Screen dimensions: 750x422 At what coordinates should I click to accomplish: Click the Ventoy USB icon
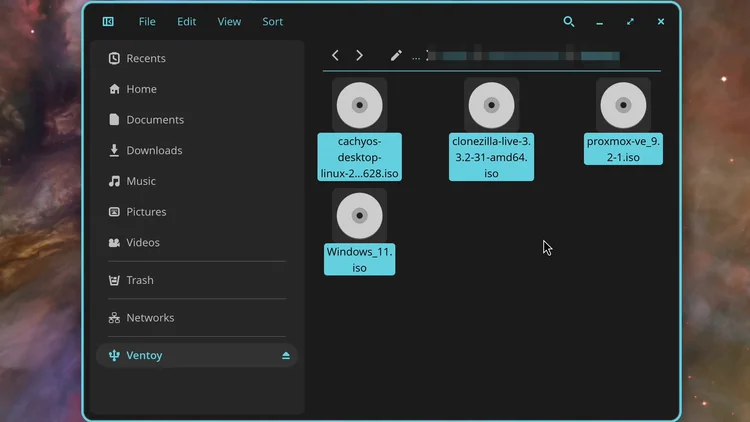(114, 355)
